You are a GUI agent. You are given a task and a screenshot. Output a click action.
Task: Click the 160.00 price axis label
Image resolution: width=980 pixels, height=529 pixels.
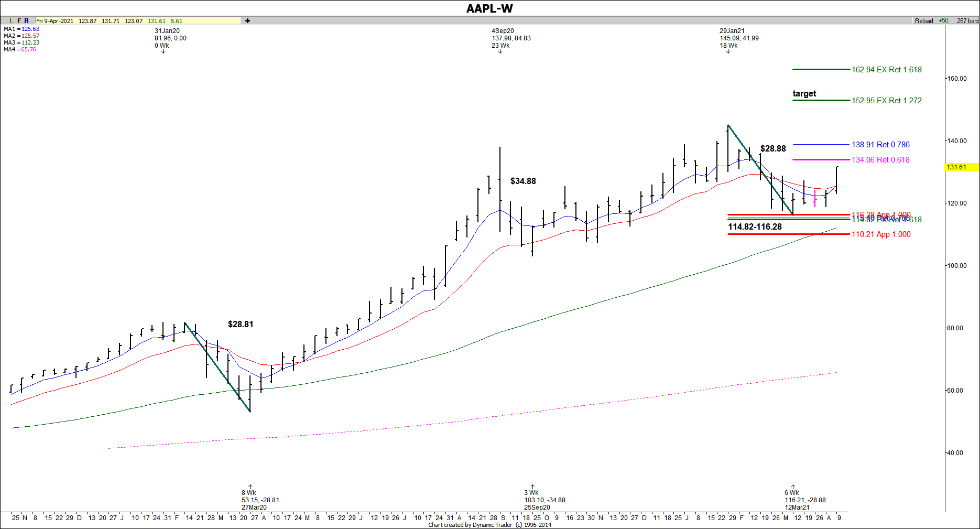click(956, 79)
